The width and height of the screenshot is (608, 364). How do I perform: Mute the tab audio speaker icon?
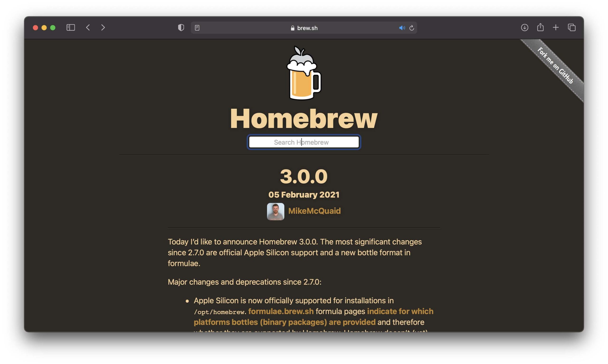click(x=402, y=28)
